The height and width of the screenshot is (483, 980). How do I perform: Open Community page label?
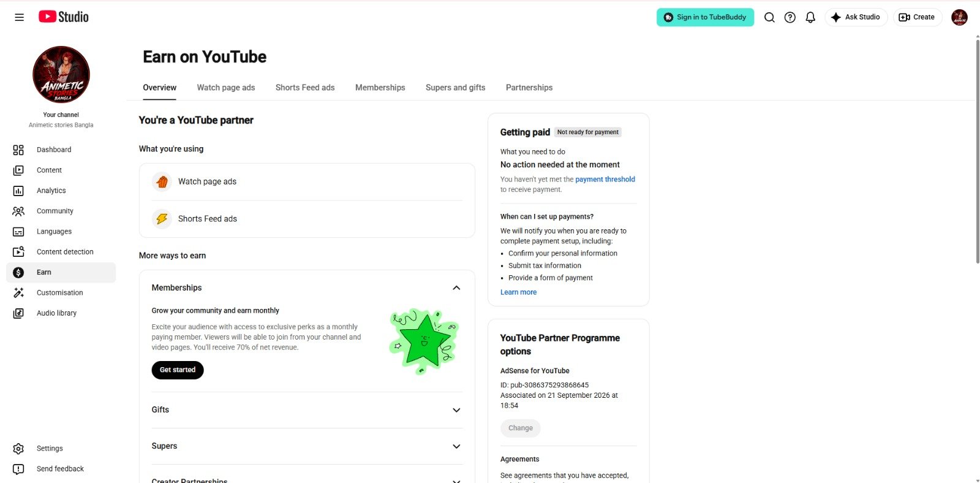(x=55, y=211)
